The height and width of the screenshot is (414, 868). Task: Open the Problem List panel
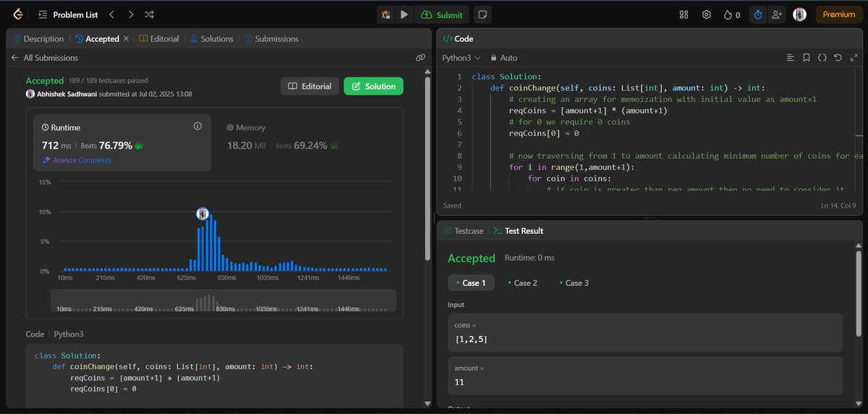click(x=69, y=14)
